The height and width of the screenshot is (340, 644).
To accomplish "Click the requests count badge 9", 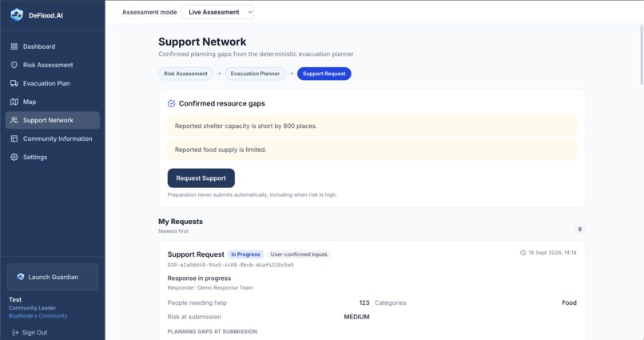I will click(x=579, y=230).
